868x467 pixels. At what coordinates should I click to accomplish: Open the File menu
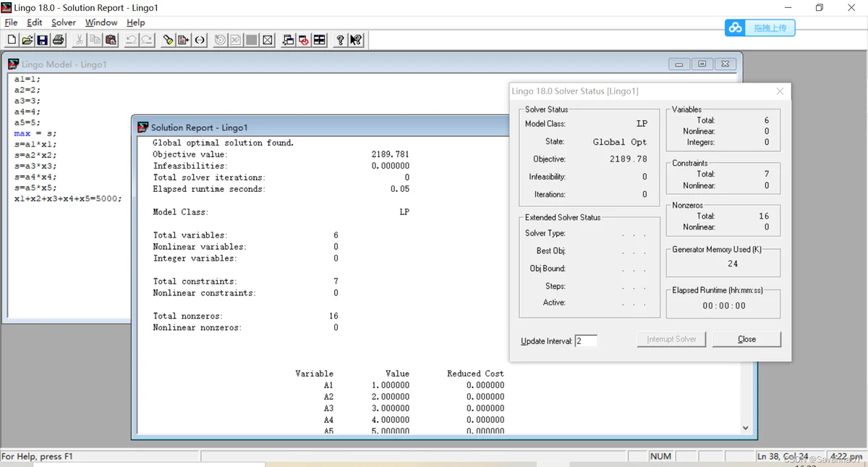pos(11,22)
